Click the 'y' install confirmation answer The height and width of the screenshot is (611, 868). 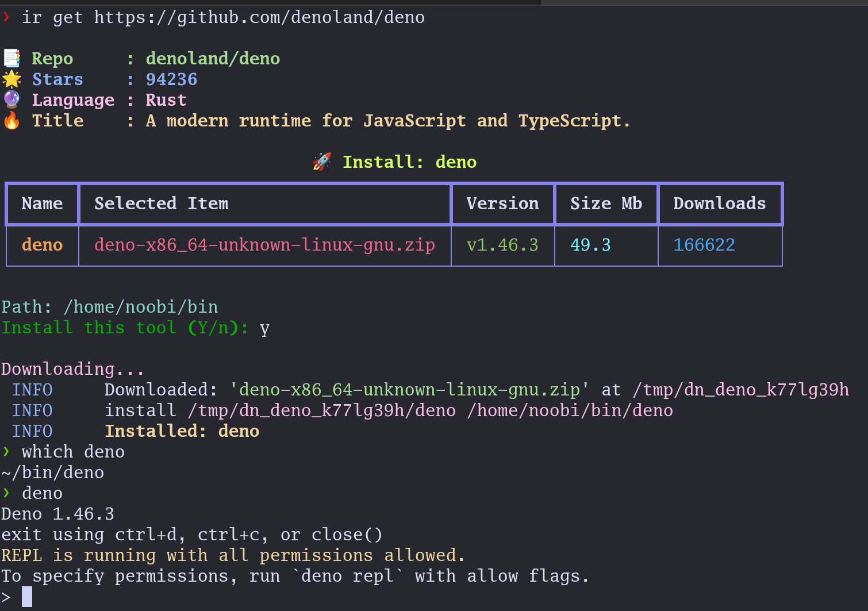pyautogui.click(x=264, y=328)
